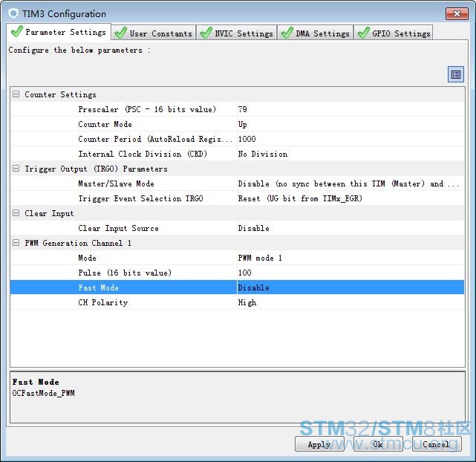Click the list view icon above the table

click(x=456, y=74)
